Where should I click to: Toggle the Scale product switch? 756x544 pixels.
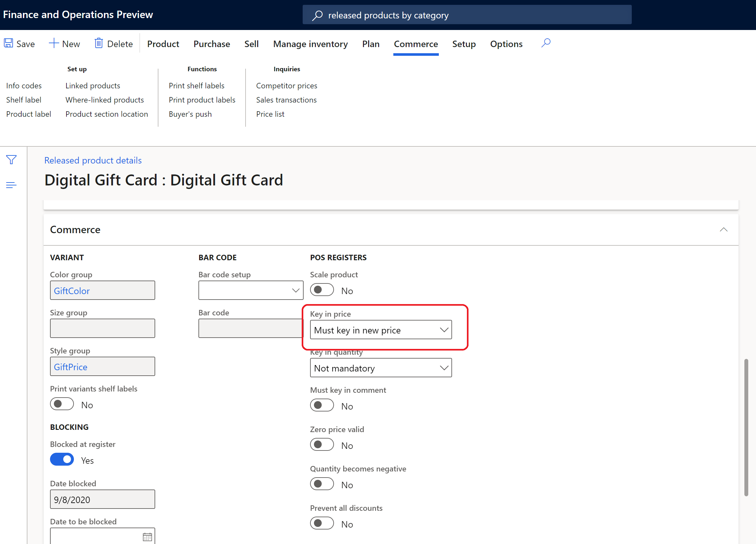pos(322,290)
